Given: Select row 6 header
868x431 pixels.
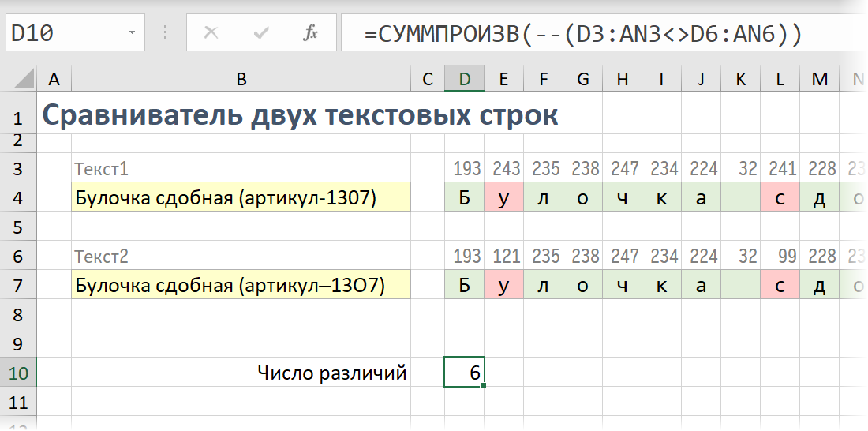Looking at the screenshot, I should (18, 256).
